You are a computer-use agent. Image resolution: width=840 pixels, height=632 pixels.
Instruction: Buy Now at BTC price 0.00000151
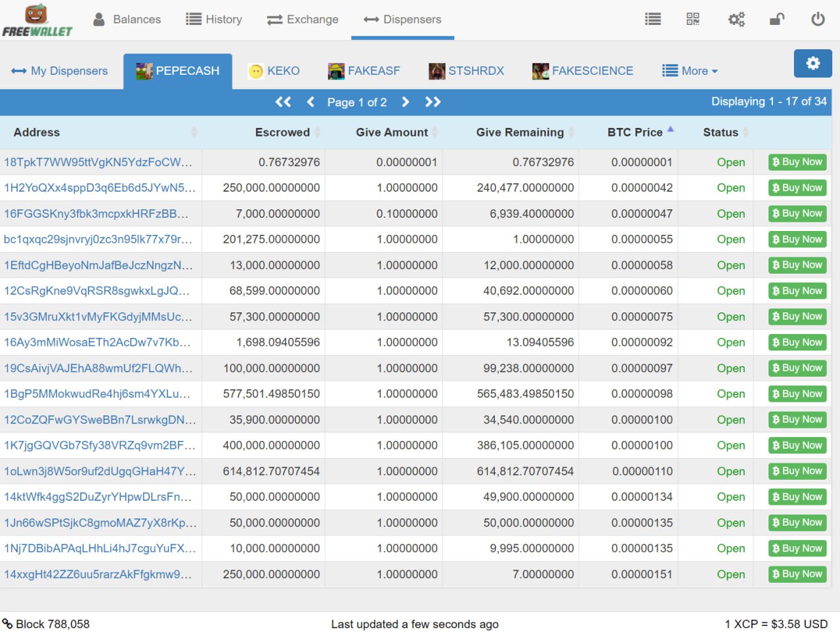tap(797, 574)
